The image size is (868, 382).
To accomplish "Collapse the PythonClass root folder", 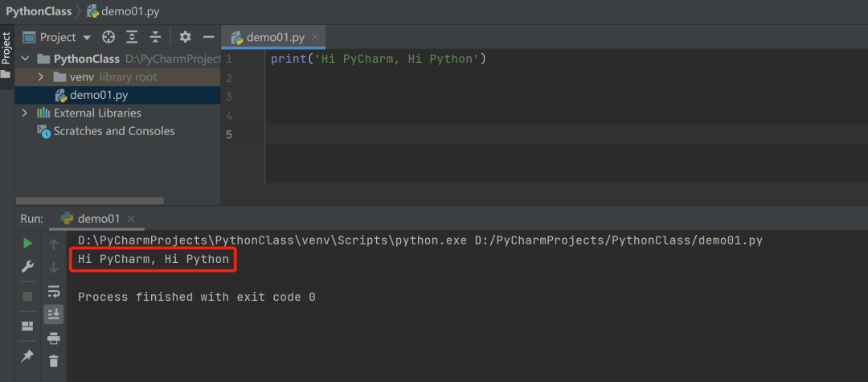I will coord(25,59).
